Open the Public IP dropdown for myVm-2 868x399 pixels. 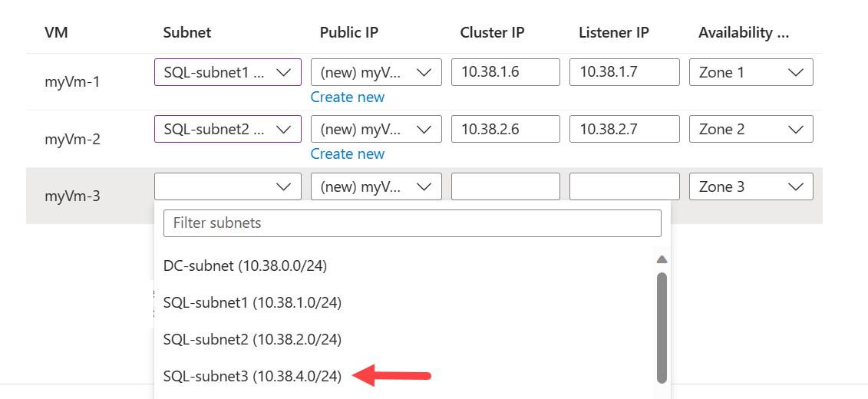[376, 130]
